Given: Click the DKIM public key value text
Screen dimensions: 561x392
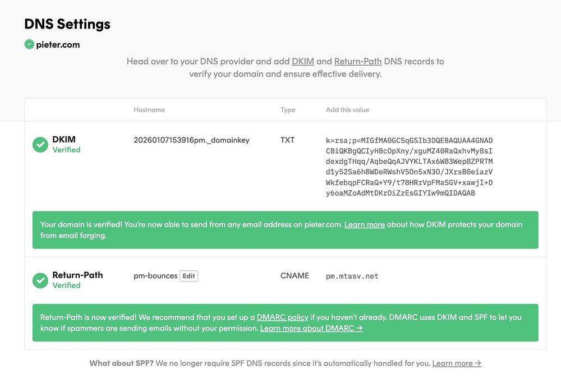Looking at the screenshot, I should tap(409, 167).
